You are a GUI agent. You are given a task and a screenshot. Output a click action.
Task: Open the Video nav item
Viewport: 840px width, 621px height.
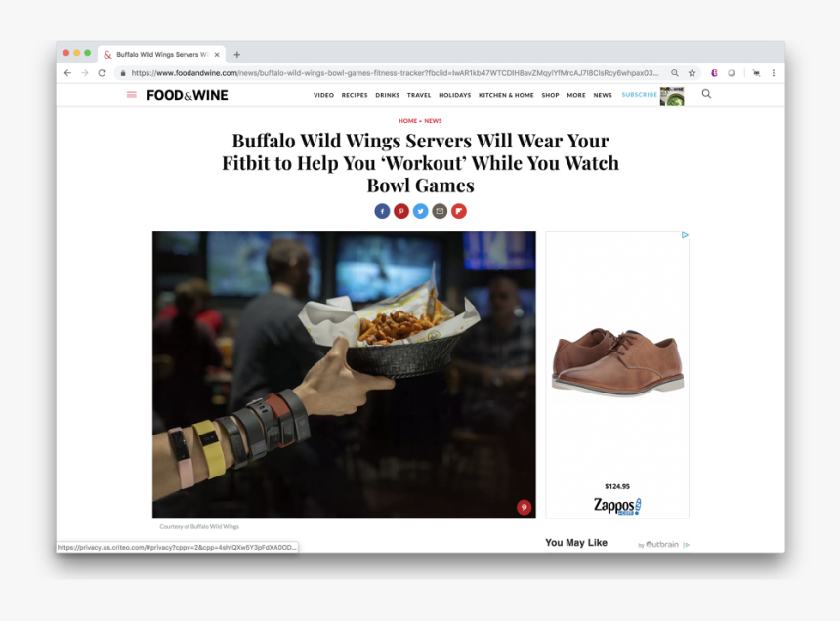click(323, 95)
